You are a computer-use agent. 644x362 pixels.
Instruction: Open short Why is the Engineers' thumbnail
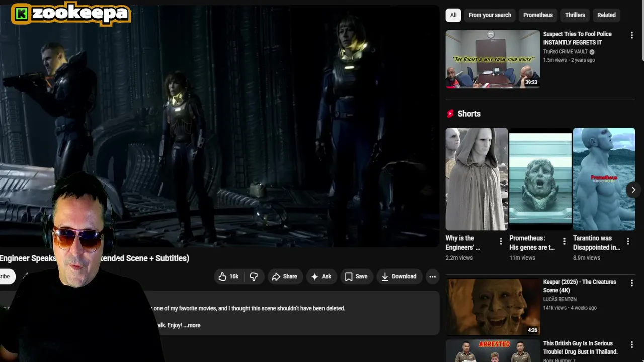(476, 179)
